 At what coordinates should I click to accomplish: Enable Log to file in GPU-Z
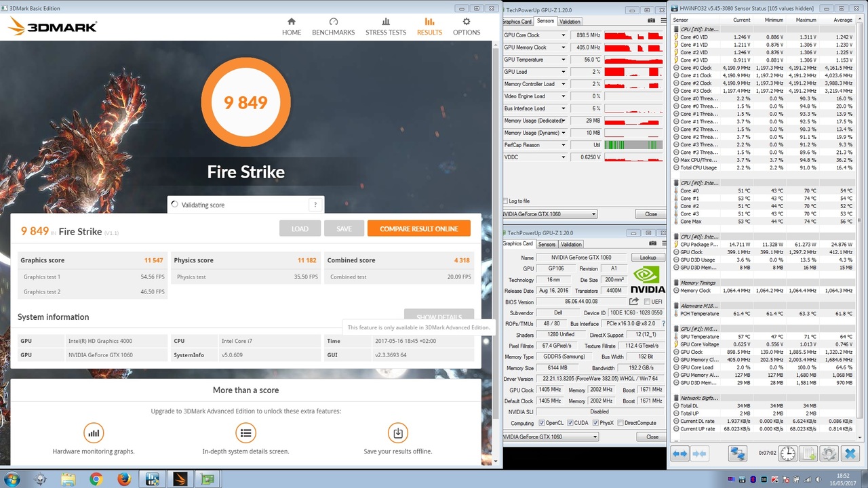click(506, 201)
